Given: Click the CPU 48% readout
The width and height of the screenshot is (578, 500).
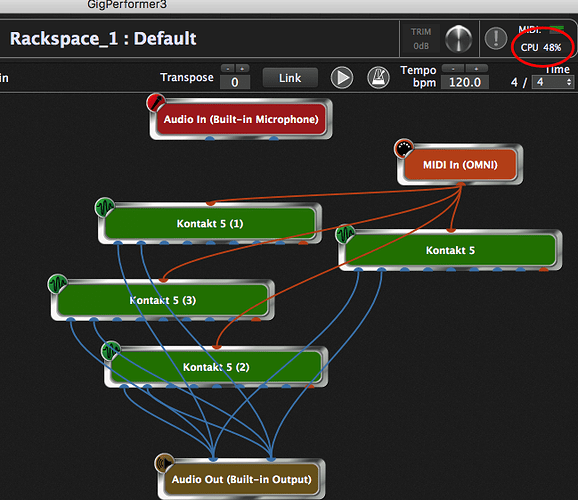Looking at the screenshot, I should 540,48.
